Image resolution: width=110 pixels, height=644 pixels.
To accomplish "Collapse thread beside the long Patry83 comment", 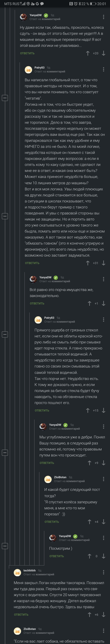I will [x=5, y=216].
